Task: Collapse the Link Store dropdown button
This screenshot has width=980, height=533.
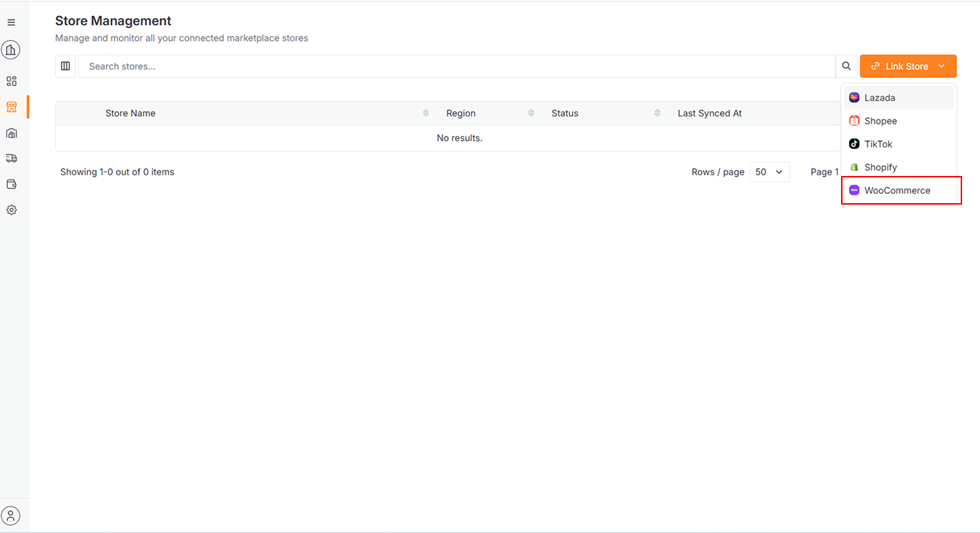Action: (908, 67)
